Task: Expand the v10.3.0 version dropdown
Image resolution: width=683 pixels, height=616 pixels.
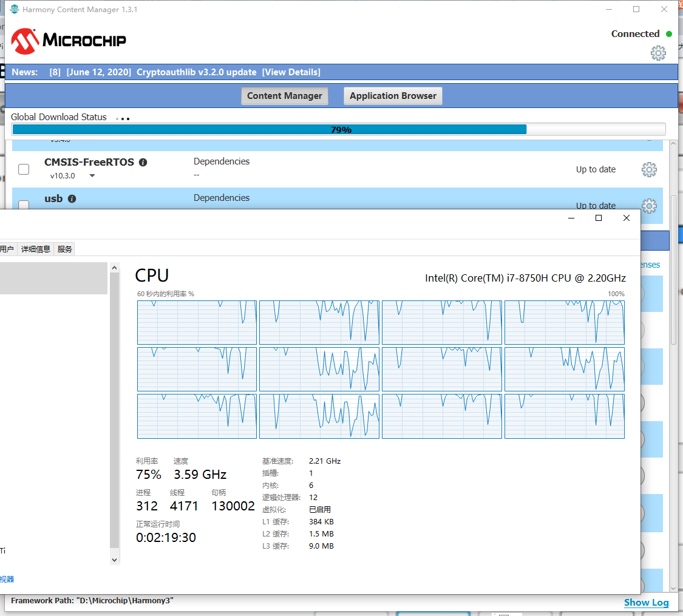Action: pos(92,176)
